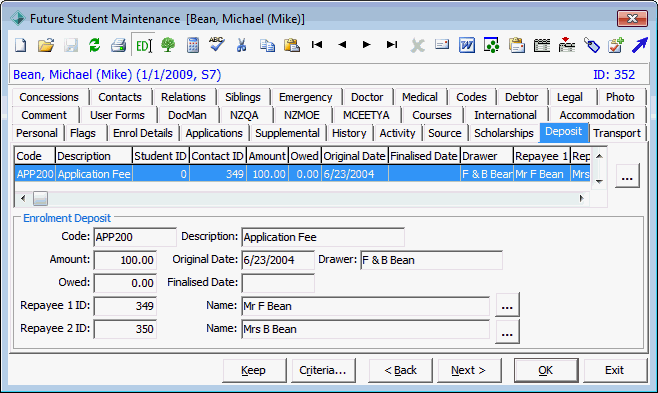Go to first record arrow
Screen dimensions: 658x393
click(317, 44)
